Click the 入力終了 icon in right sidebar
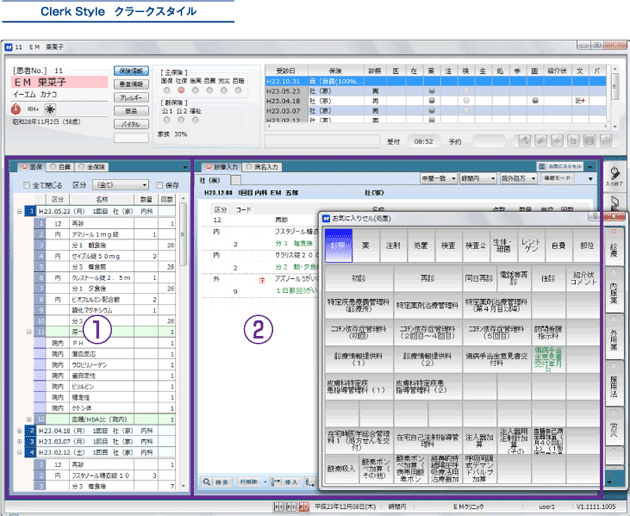 click(613, 174)
